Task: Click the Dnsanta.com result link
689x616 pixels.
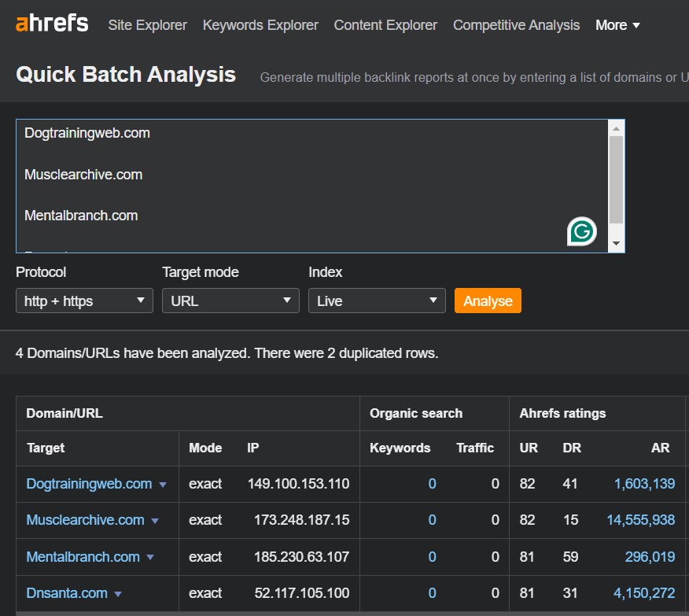Action: pyautogui.click(x=66, y=592)
